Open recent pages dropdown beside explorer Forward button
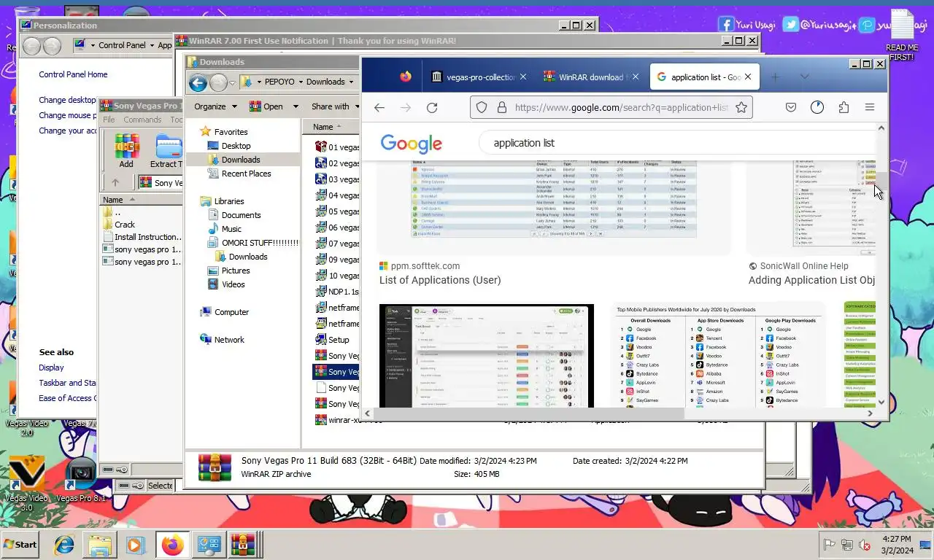The width and height of the screenshot is (934, 560). click(x=231, y=83)
